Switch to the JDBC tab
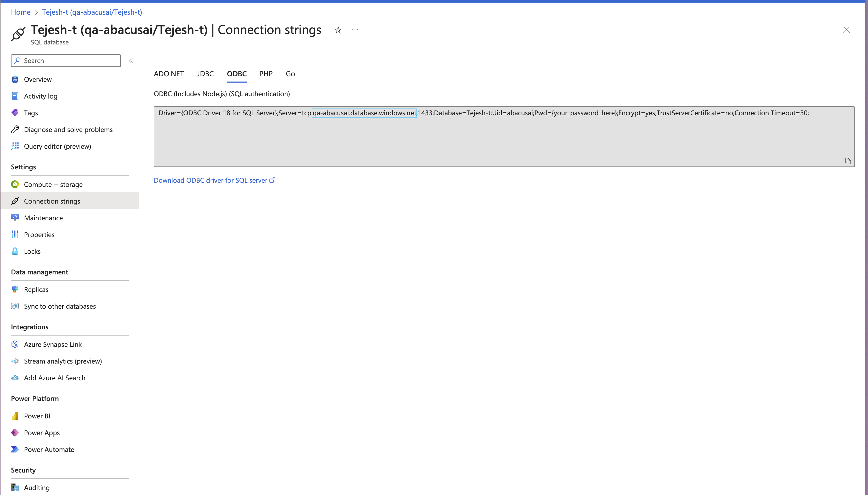868x495 pixels. 205,74
